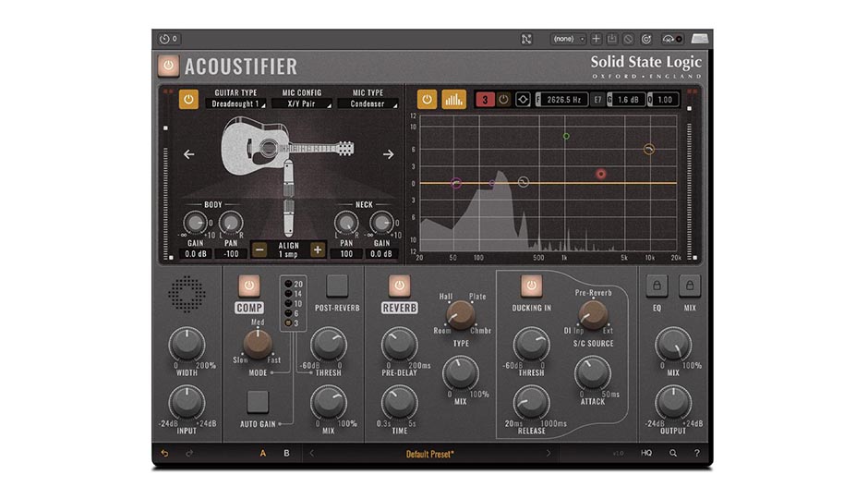Disable the COMP section power switch
This screenshot has height=499, width=868.
[248, 285]
